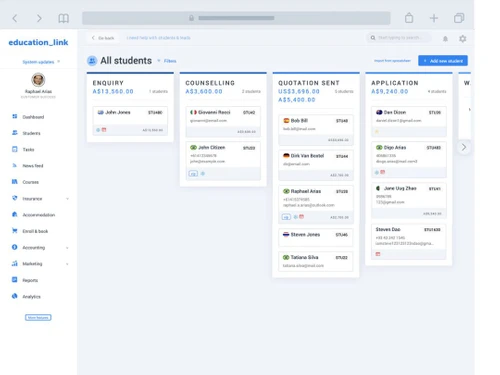Click the browser forward arrow
500x375 pixels.
point(39,18)
